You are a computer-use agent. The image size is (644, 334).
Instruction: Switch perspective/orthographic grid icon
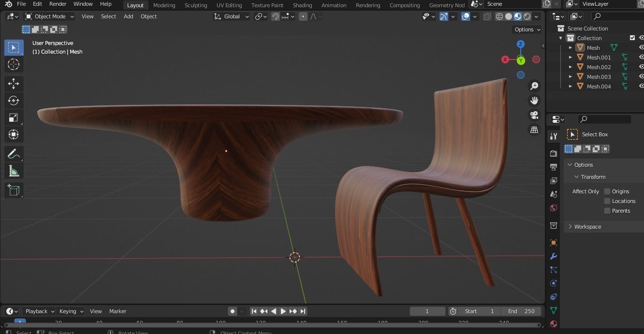(x=534, y=130)
